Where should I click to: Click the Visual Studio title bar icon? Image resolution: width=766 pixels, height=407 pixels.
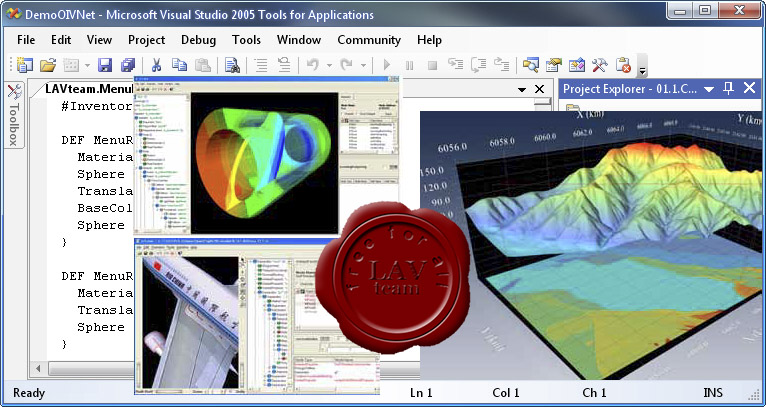(x=13, y=14)
